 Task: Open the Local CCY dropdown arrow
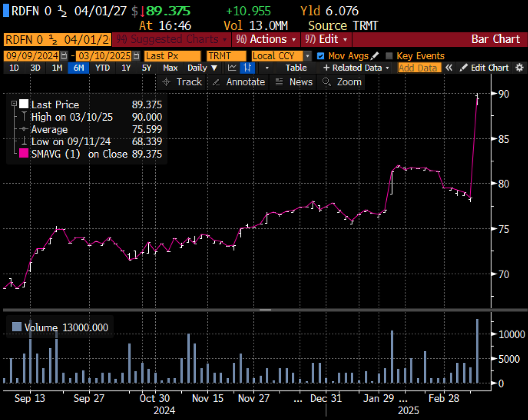coord(307,56)
